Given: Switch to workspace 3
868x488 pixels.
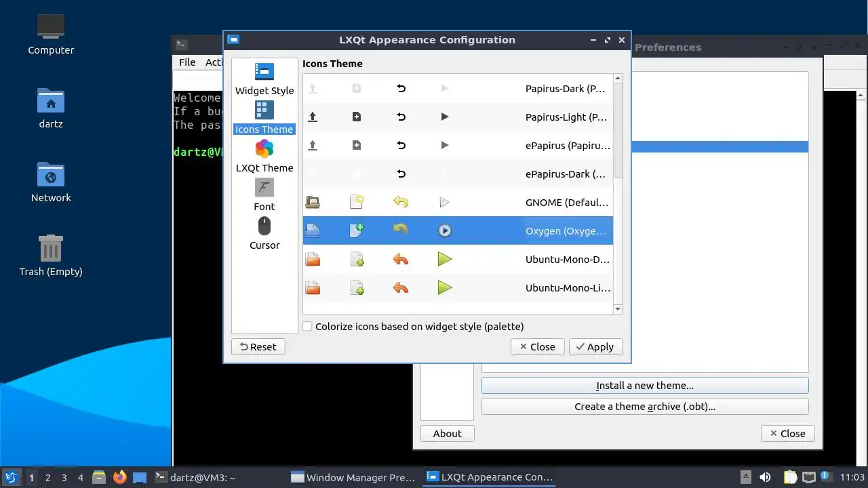Looking at the screenshot, I should [64, 477].
